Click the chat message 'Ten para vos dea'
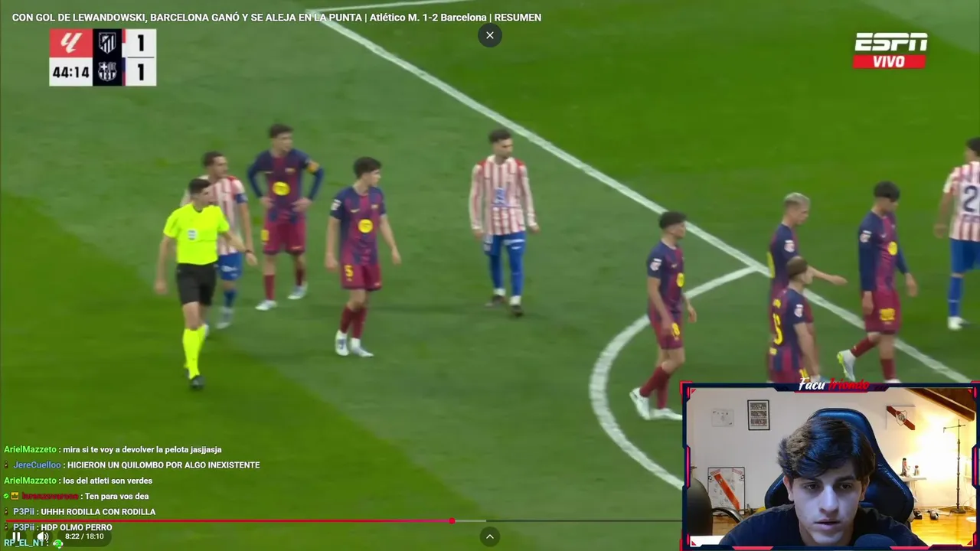Viewport: 980px width, 551px height. click(x=116, y=496)
